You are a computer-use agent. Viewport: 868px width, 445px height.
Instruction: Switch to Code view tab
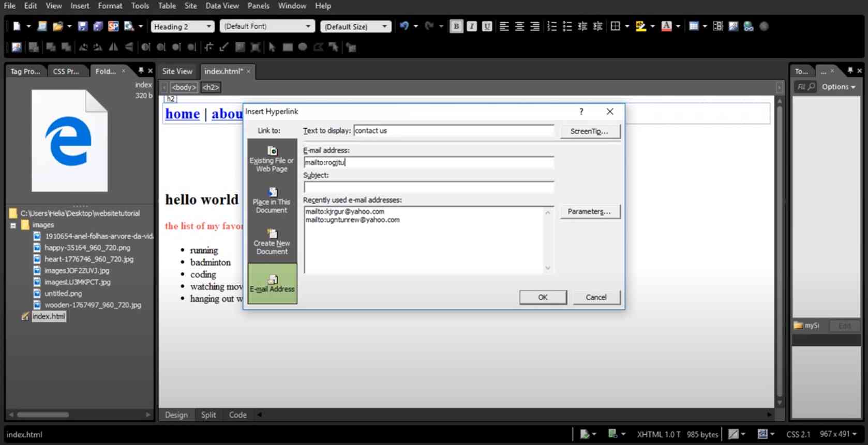(x=238, y=415)
